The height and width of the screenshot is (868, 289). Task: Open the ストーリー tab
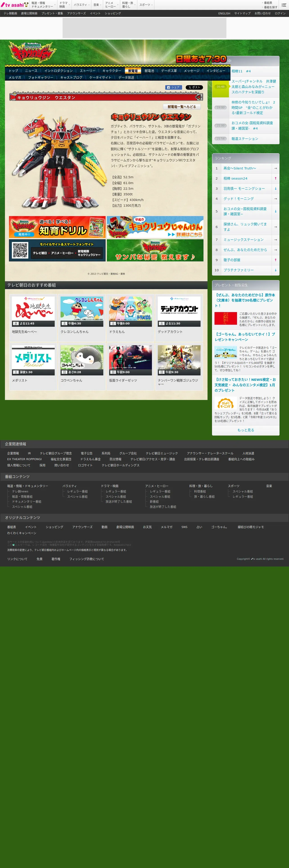pyautogui.click(x=88, y=71)
